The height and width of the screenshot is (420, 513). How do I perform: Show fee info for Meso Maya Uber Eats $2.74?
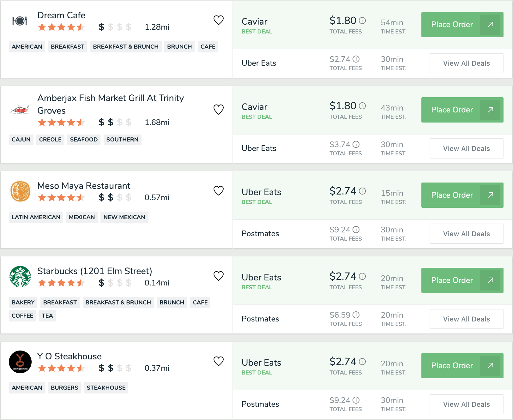pyautogui.click(x=363, y=191)
